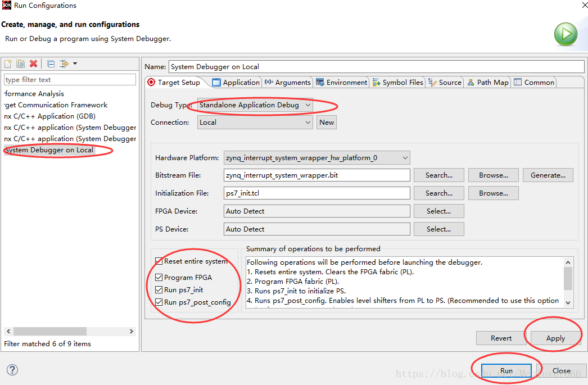Click summary scrollbar up arrow

coord(568,262)
